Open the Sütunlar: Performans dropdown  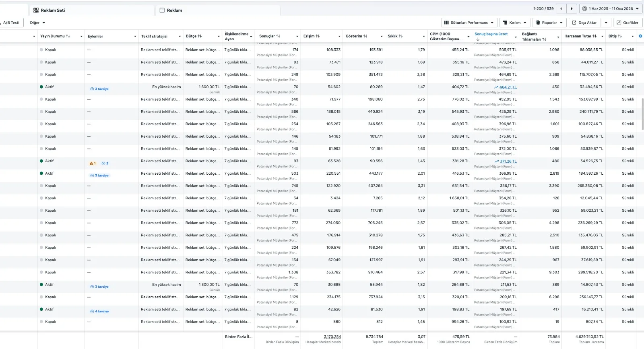tap(469, 23)
